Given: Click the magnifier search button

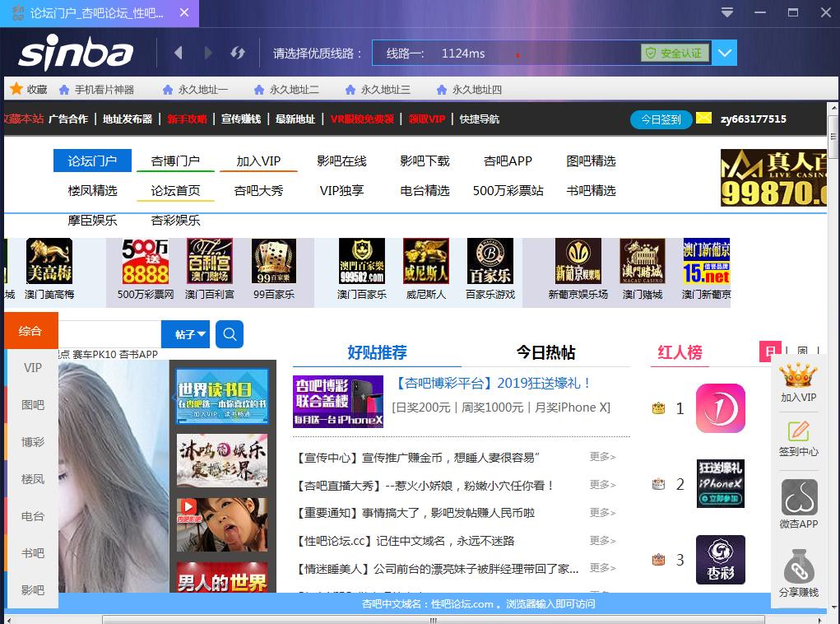Looking at the screenshot, I should click(230, 334).
